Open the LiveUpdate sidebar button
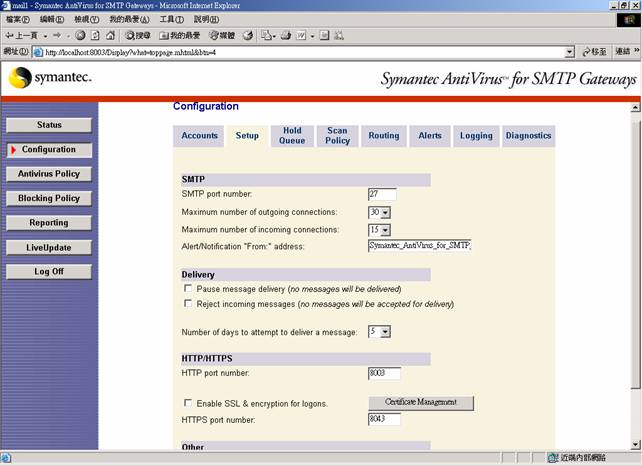642x466 pixels. coord(49,248)
